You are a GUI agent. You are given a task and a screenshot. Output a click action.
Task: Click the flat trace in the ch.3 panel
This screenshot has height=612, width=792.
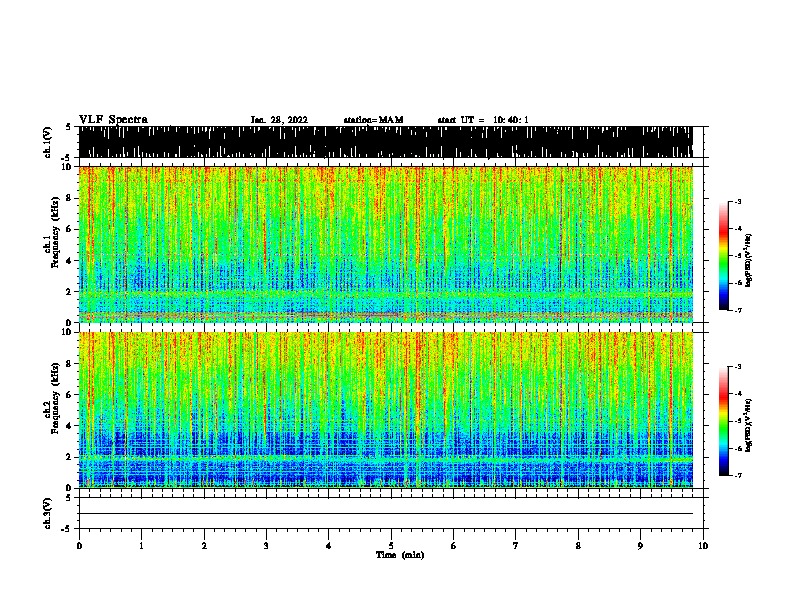tap(386, 514)
